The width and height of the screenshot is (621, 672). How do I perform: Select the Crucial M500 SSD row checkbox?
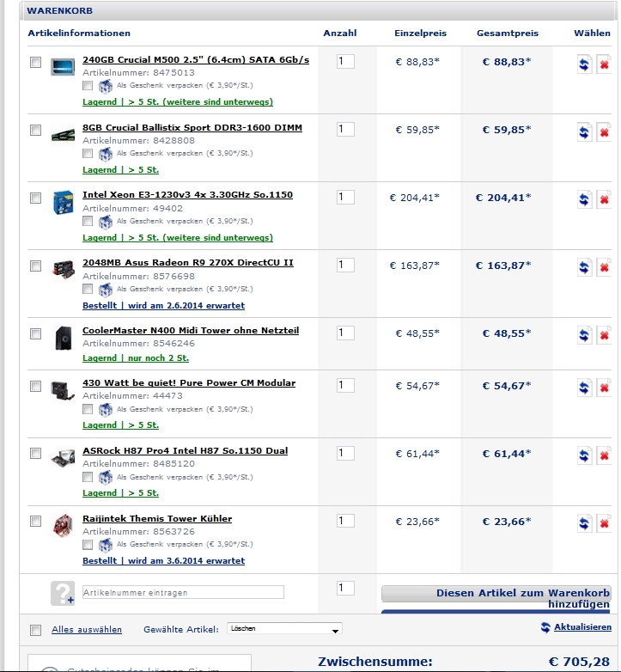tap(35, 62)
